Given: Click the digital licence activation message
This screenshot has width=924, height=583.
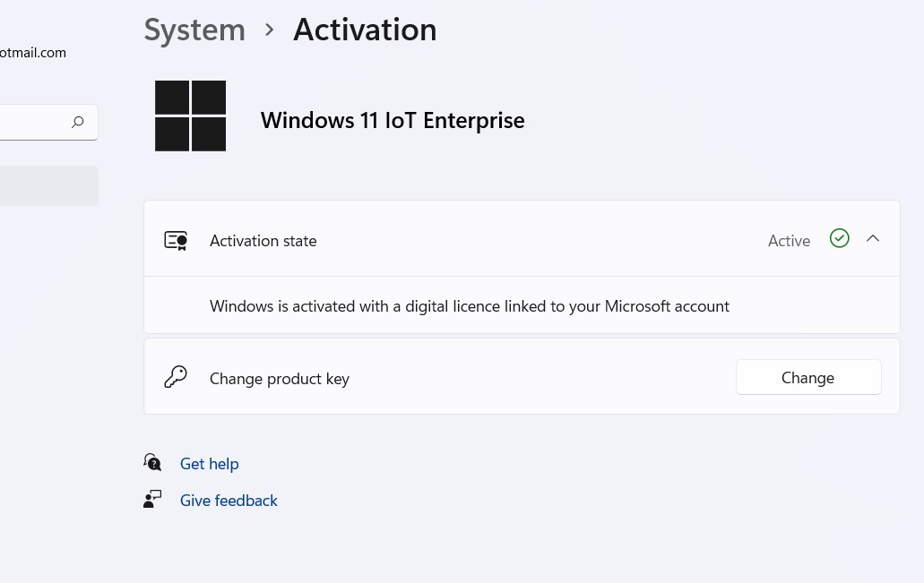Looking at the screenshot, I should pos(469,306).
